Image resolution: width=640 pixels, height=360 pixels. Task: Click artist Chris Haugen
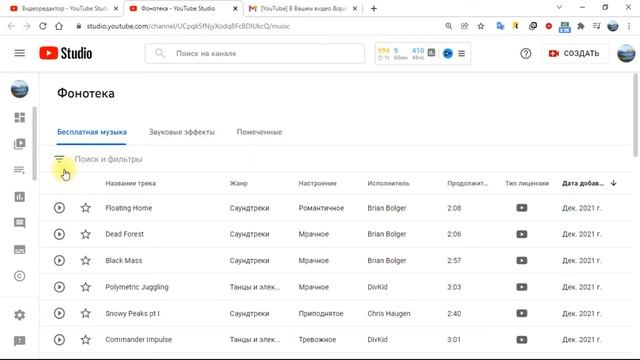click(389, 313)
